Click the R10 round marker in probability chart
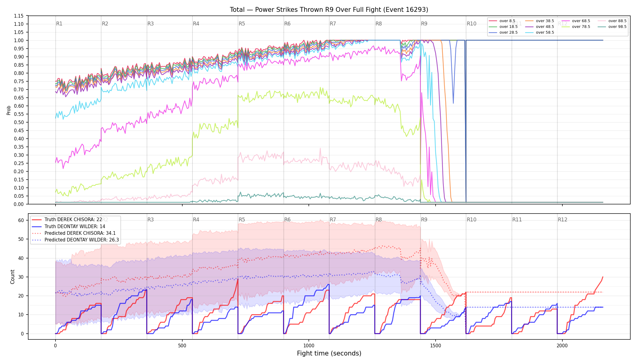 pos(472,24)
